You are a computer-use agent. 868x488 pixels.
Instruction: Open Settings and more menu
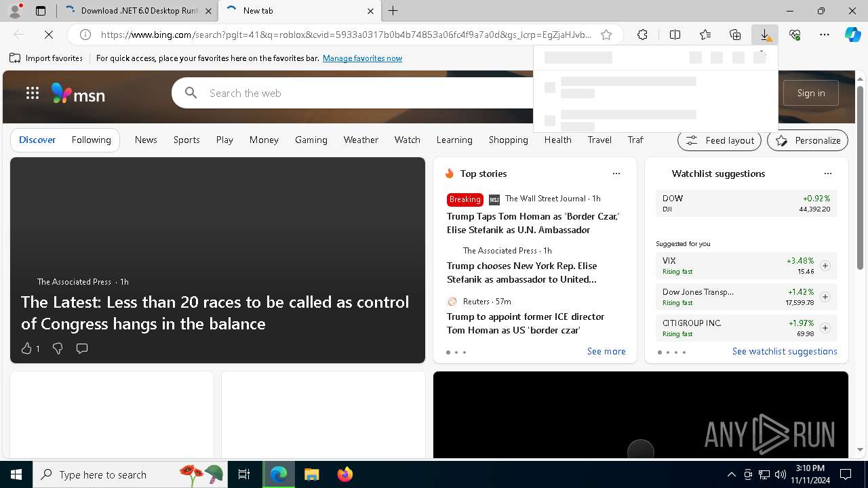click(825, 35)
